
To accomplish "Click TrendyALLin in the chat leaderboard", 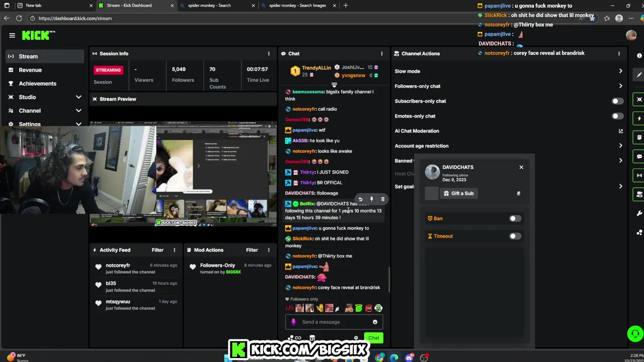I will tap(316, 68).
